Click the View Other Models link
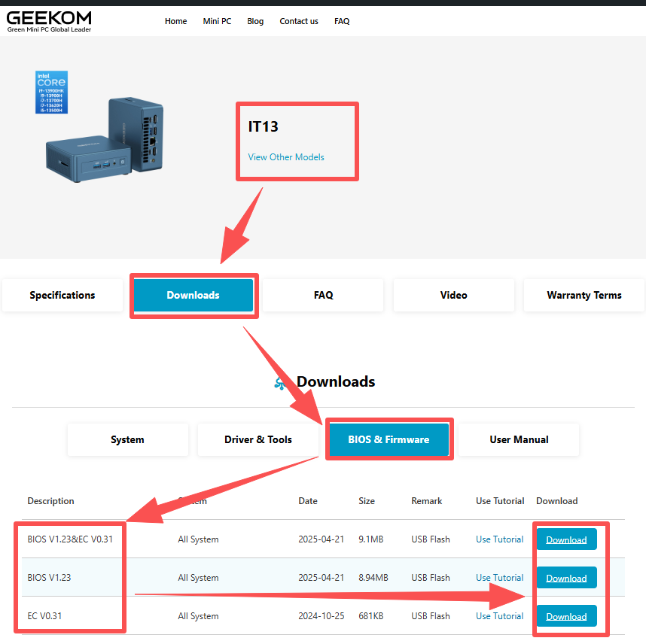This screenshot has height=644, width=646. pos(286,157)
